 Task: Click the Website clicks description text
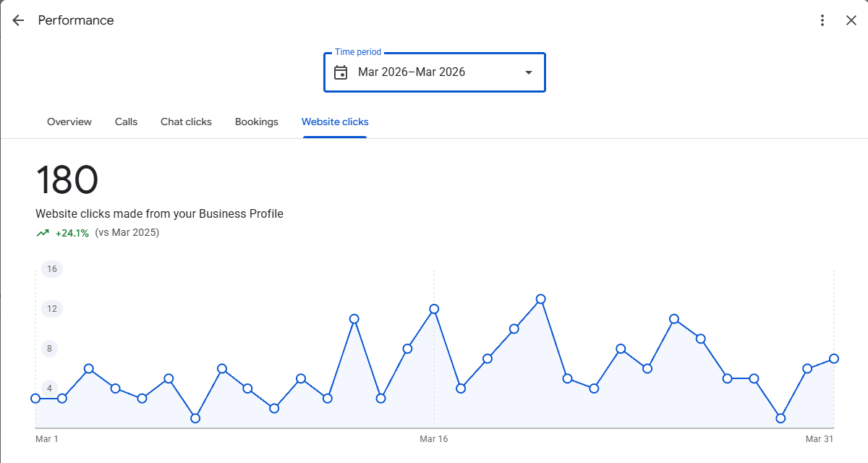point(159,213)
